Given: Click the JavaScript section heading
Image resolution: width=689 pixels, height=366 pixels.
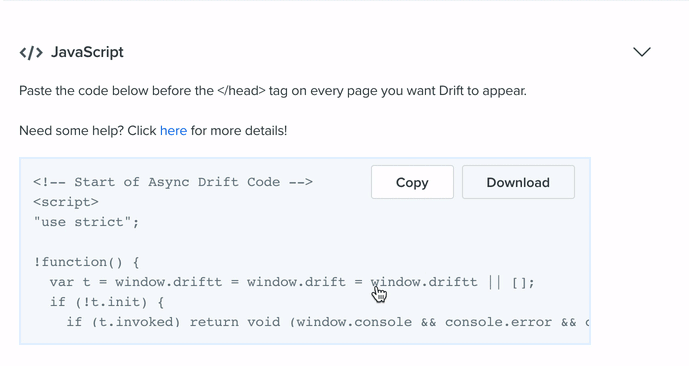Looking at the screenshot, I should pos(87,52).
